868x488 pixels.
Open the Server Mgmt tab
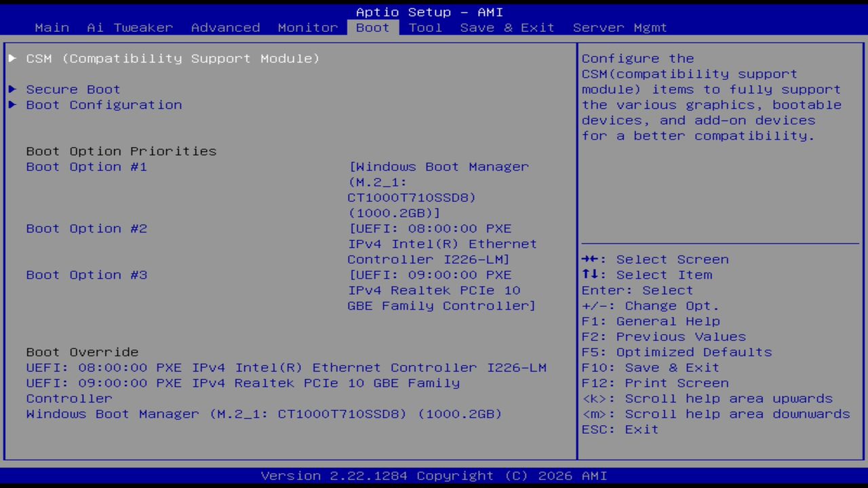tap(620, 28)
